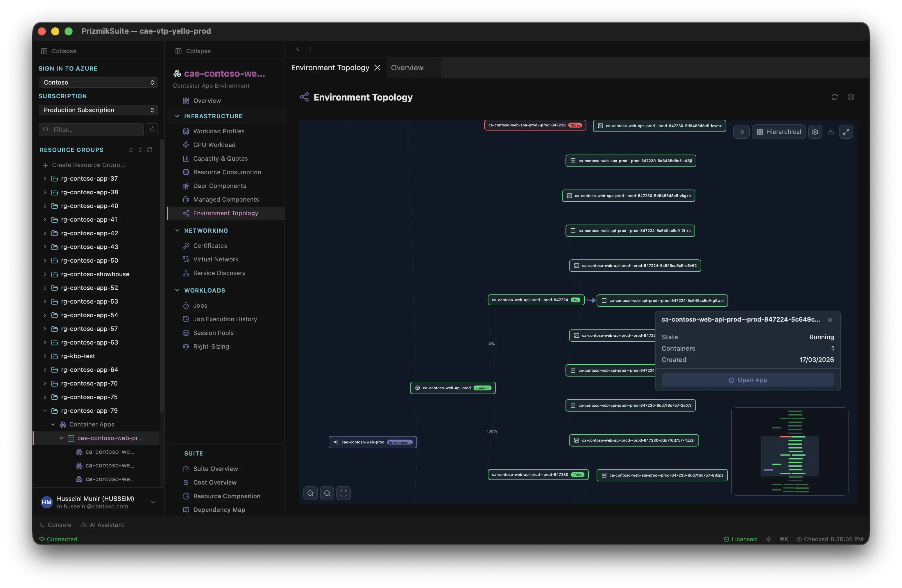
Task: Open the Production Subscription dropdown
Action: [x=98, y=110]
